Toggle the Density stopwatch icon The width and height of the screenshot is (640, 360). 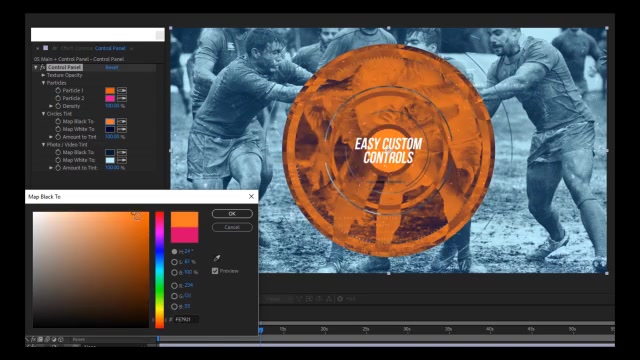tap(58, 106)
